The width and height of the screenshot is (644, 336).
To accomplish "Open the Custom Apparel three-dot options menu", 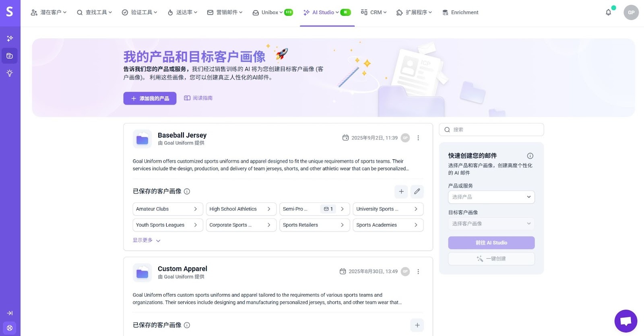I will 418,272.
